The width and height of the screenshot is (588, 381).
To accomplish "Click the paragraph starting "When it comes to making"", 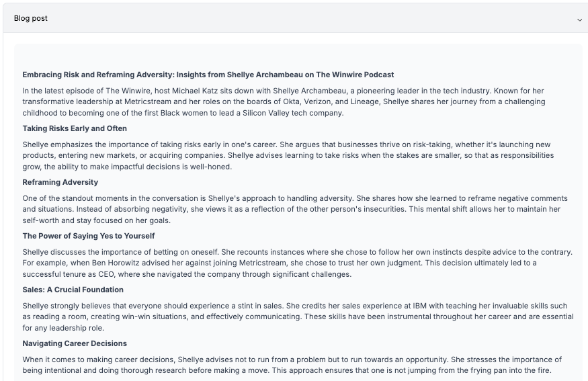I will tap(292, 365).
